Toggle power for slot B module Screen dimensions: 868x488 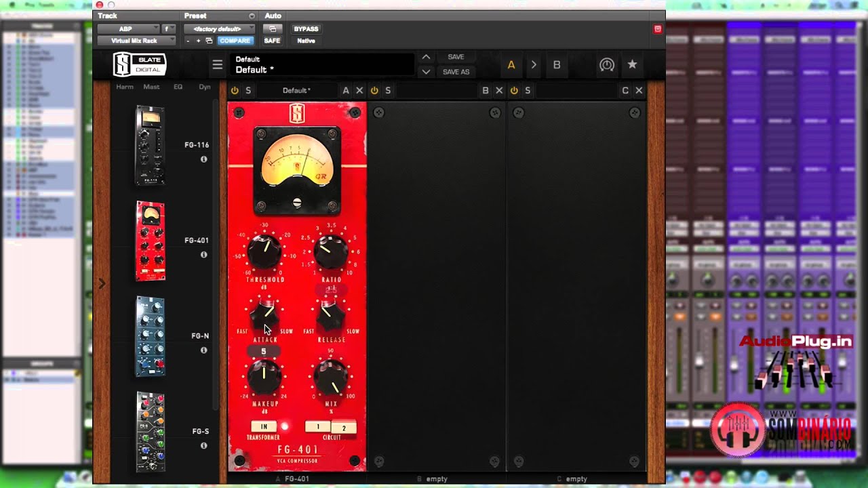pos(374,90)
